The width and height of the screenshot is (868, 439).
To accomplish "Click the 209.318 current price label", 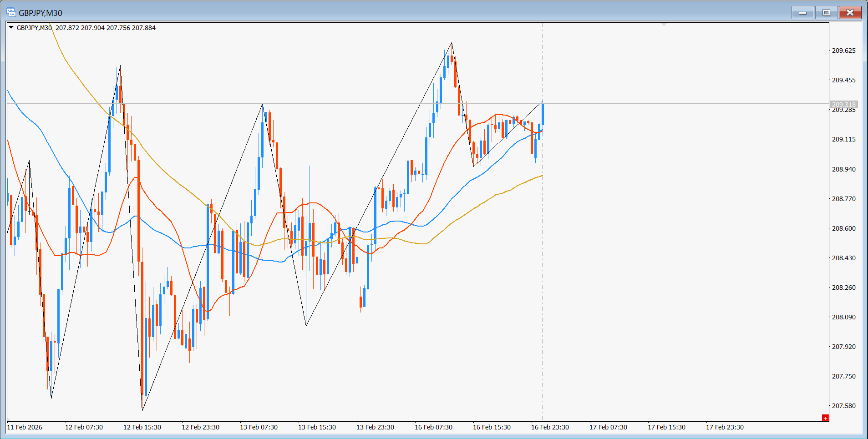I will click(x=843, y=104).
